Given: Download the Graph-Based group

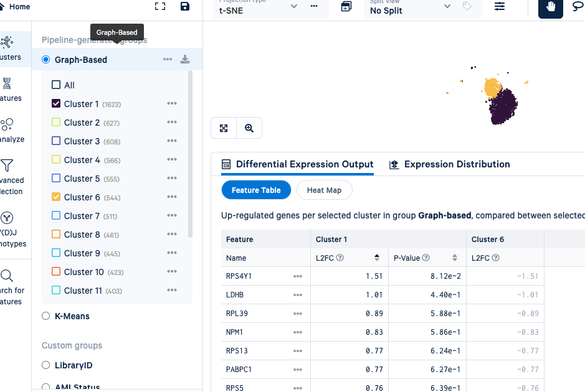Looking at the screenshot, I should pyautogui.click(x=185, y=59).
